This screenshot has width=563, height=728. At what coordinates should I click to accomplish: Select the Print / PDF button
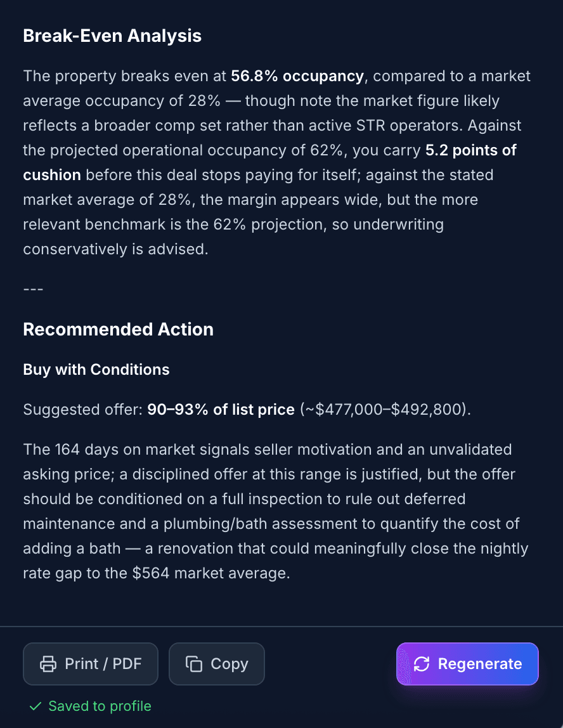pyautogui.click(x=90, y=663)
